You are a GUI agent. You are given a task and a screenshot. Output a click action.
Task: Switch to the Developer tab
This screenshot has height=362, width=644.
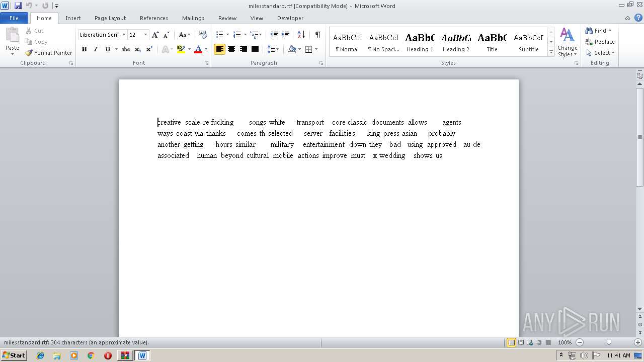point(290,18)
